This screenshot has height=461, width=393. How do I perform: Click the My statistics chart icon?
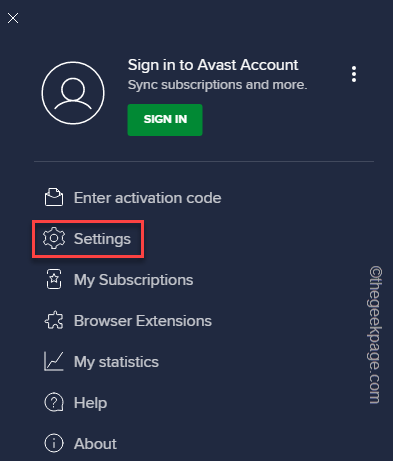coord(53,361)
